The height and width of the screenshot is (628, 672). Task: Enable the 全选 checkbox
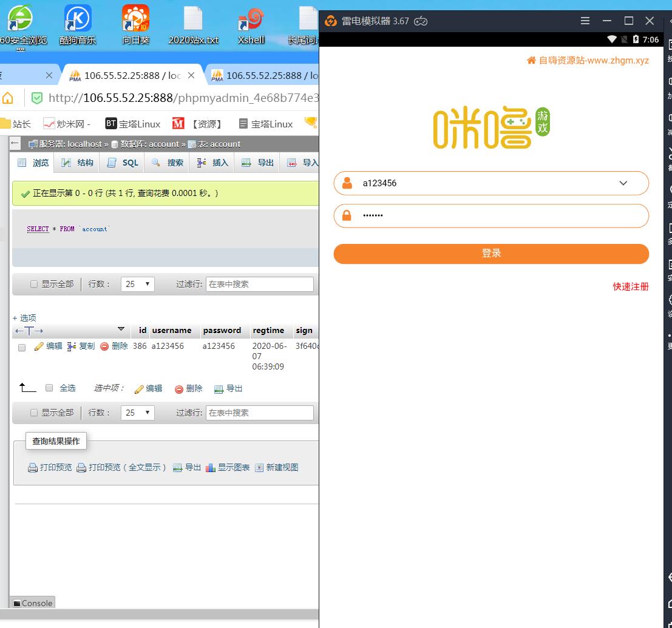pyautogui.click(x=50, y=388)
